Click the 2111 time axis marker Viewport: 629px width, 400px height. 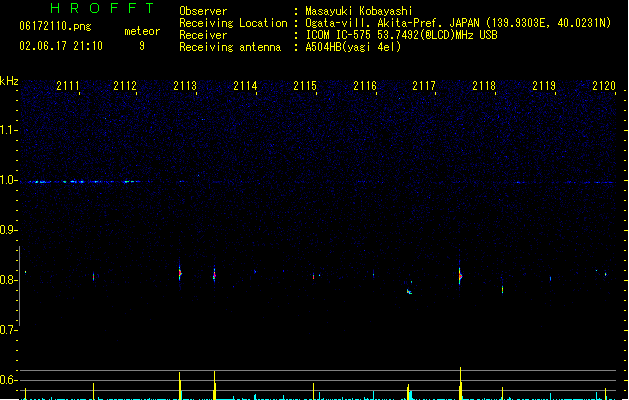point(68,86)
